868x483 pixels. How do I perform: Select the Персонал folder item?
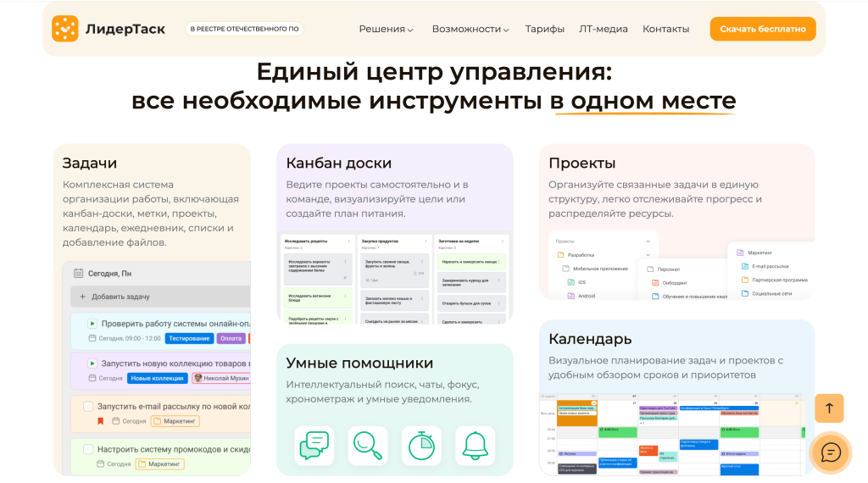coord(663,269)
